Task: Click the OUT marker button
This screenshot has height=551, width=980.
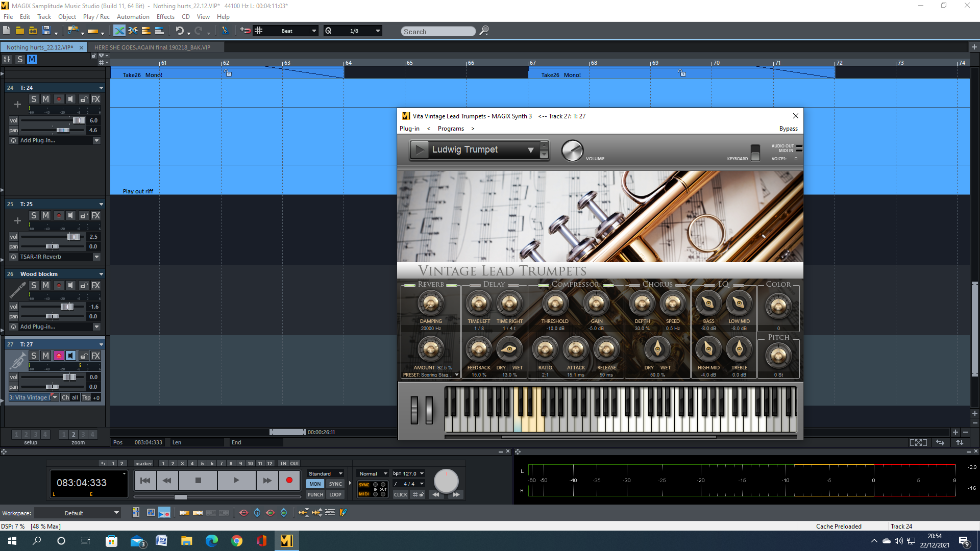Action: (295, 464)
